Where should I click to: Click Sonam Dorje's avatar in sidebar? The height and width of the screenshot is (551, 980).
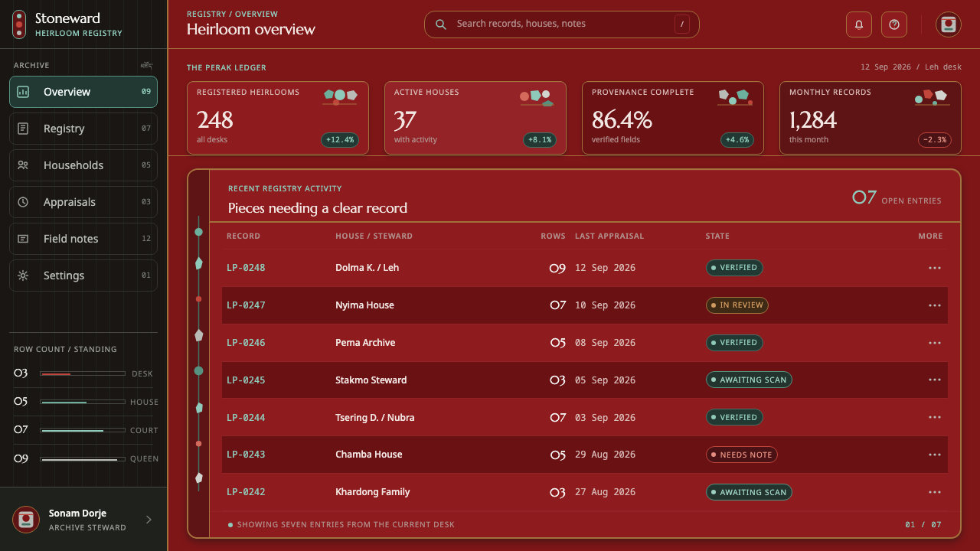[26, 520]
